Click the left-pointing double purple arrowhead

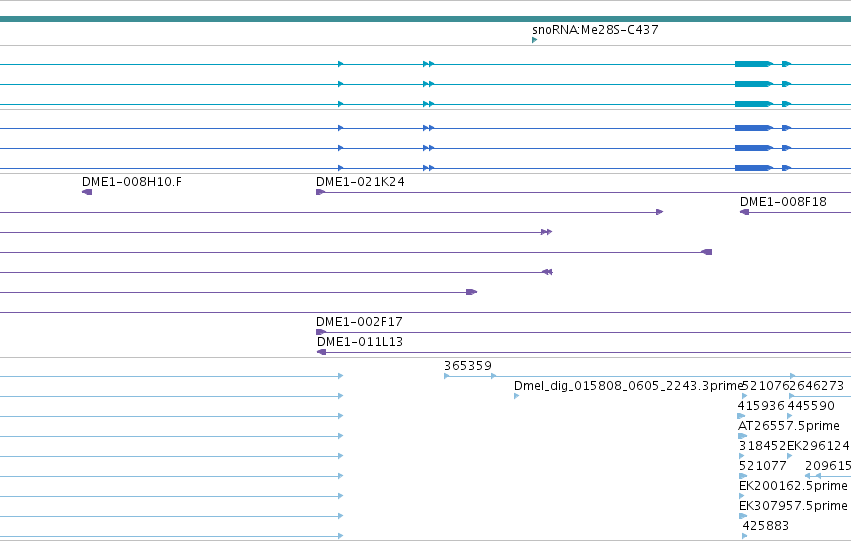click(547, 272)
